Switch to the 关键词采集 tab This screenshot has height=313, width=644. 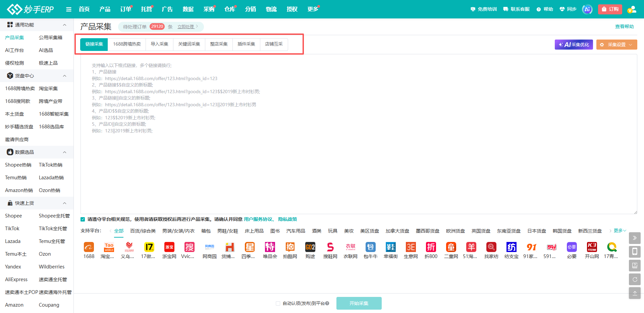pos(189,44)
